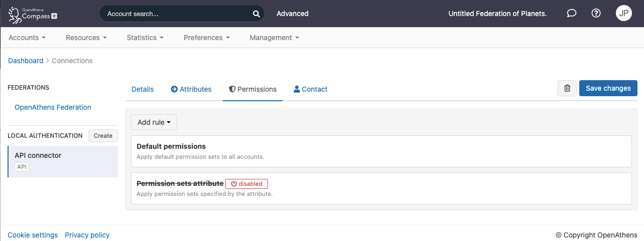Click Create local authentication button
Screen dimensions: 644x241
tap(103, 136)
